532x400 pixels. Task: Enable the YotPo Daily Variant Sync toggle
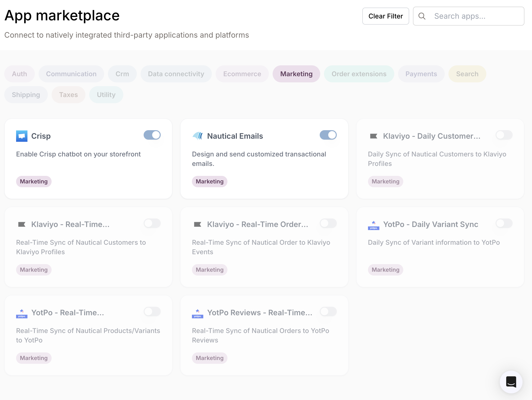(504, 223)
